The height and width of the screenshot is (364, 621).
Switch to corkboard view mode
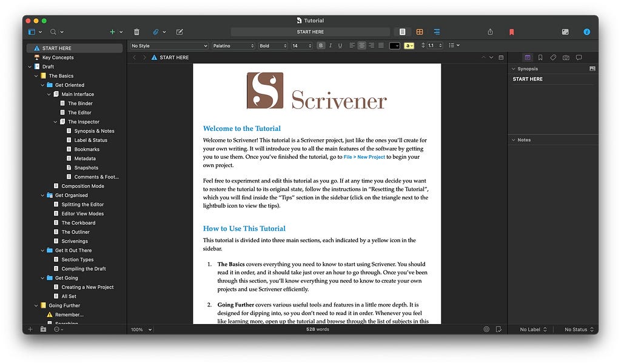coord(420,32)
